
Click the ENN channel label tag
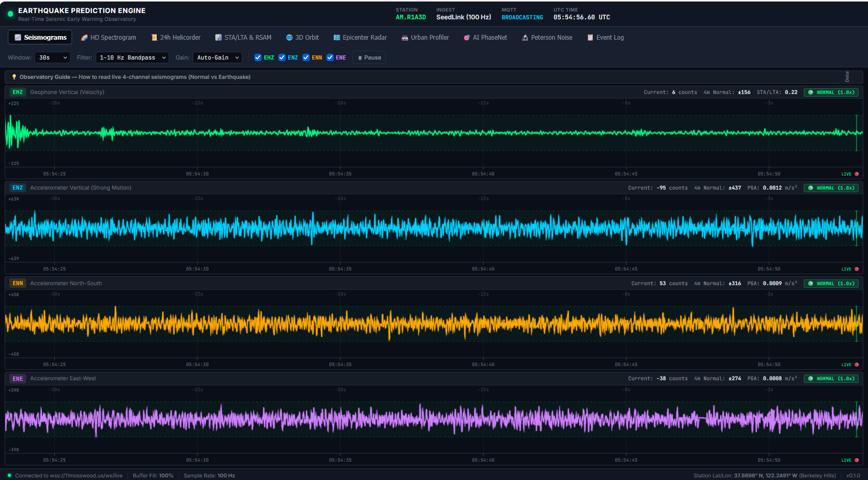click(18, 284)
